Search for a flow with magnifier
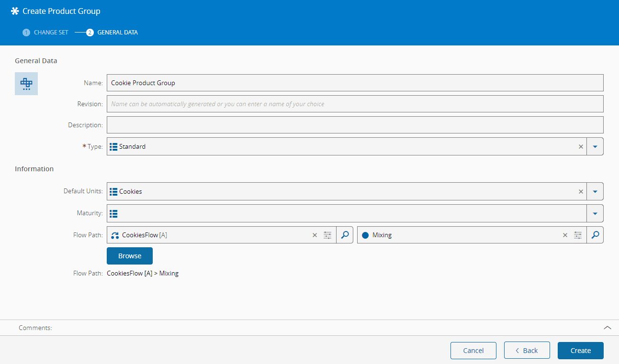The width and height of the screenshot is (619, 364). pyautogui.click(x=345, y=235)
